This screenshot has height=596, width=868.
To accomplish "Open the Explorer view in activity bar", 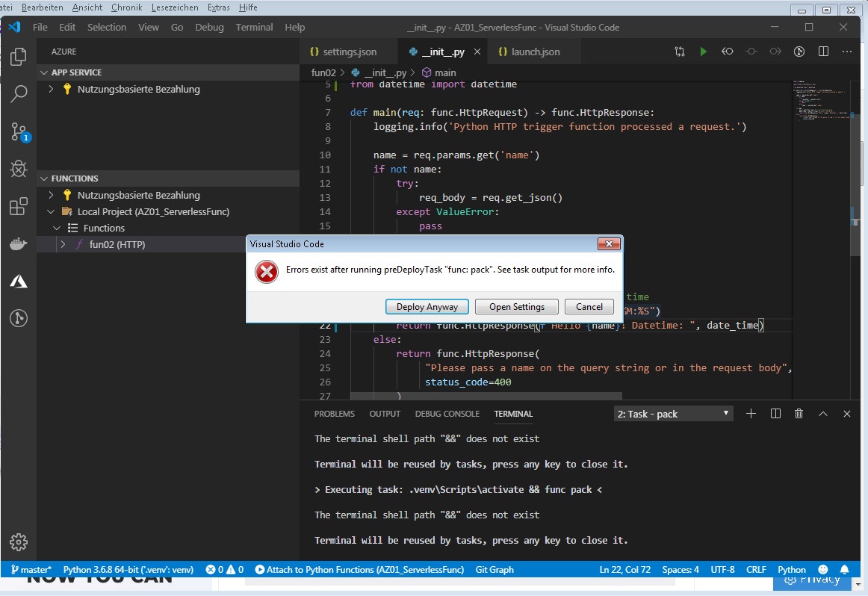I will click(18, 56).
